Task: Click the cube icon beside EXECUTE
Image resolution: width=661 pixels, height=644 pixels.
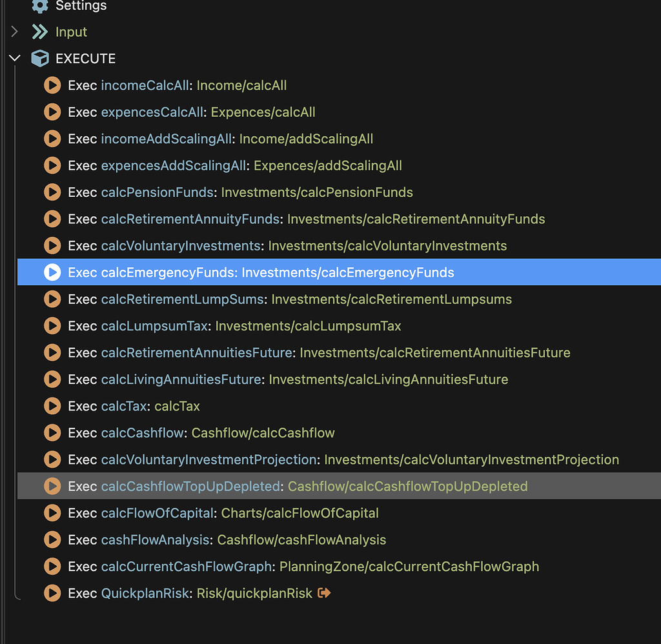Action: pos(40,58)
